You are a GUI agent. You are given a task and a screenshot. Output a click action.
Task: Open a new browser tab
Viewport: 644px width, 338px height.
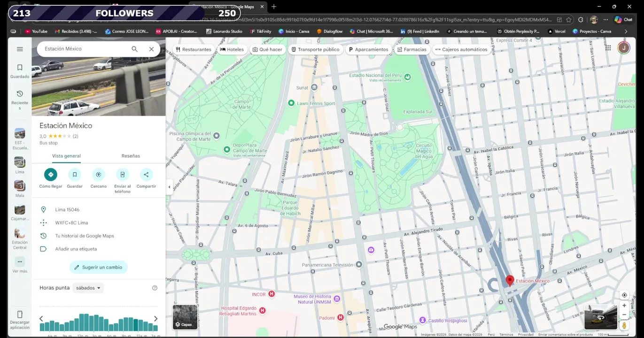click(274, 7)
